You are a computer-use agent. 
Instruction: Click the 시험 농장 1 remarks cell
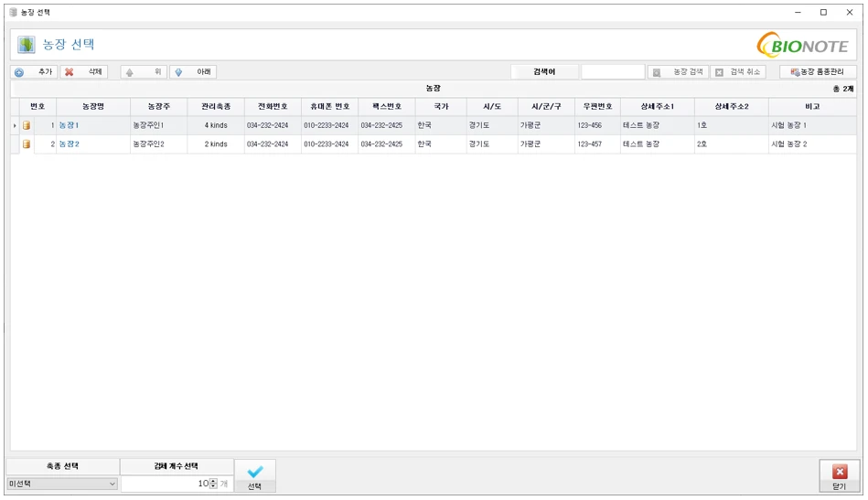812,125
